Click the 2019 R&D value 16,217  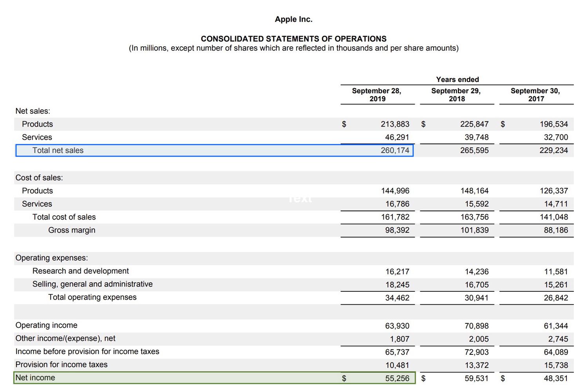coord(397,272)
